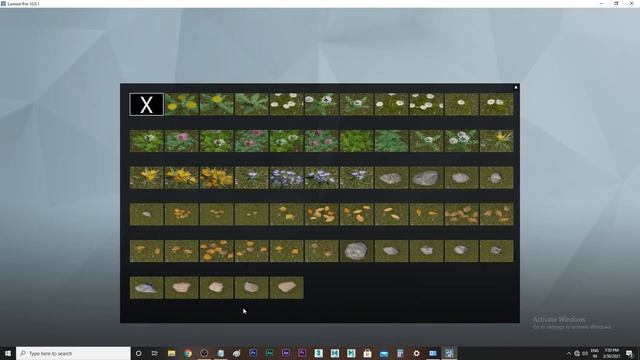This screenshot has width=640, height=360.
Task: Close the object picker dialog
Action: [516, 87]
